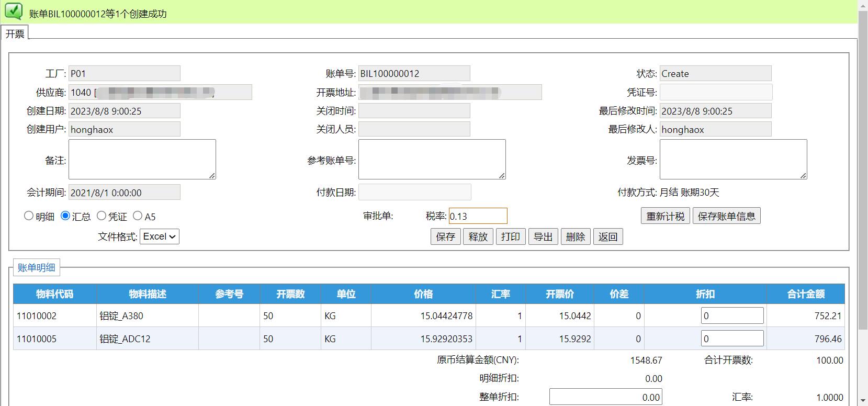Screen dimensions: 868x406
Task: Click the 物料代码 column header
Action: click(55, 294)
